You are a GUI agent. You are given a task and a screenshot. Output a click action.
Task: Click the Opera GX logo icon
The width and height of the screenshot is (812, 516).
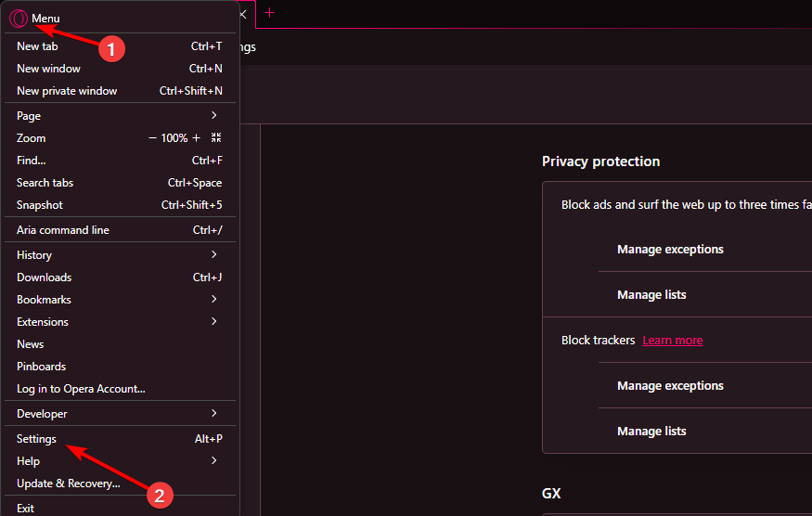click(x=19, y=19)
